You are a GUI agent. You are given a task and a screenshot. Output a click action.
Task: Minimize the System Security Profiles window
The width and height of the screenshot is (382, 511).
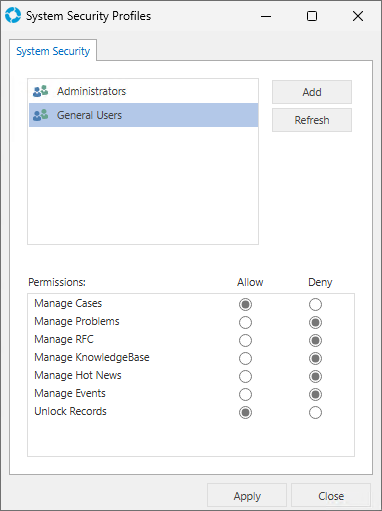click(266, 16)
